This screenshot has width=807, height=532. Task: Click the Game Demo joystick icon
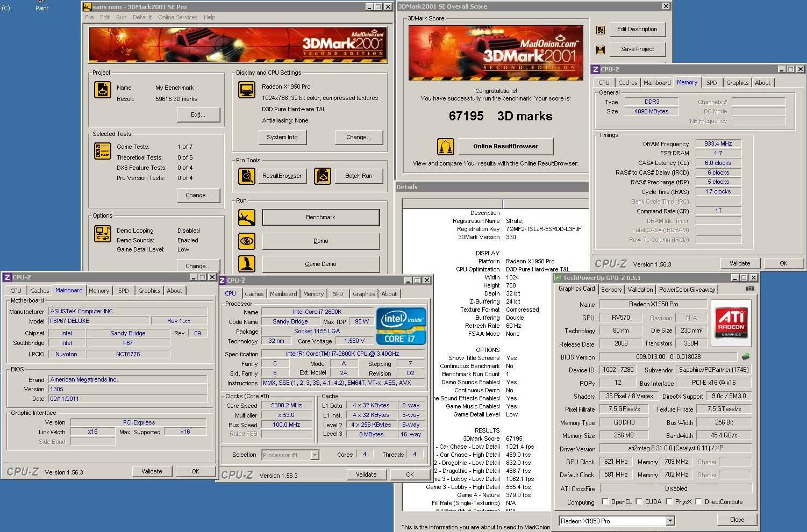pyautogui.click(x=247, y=264)
